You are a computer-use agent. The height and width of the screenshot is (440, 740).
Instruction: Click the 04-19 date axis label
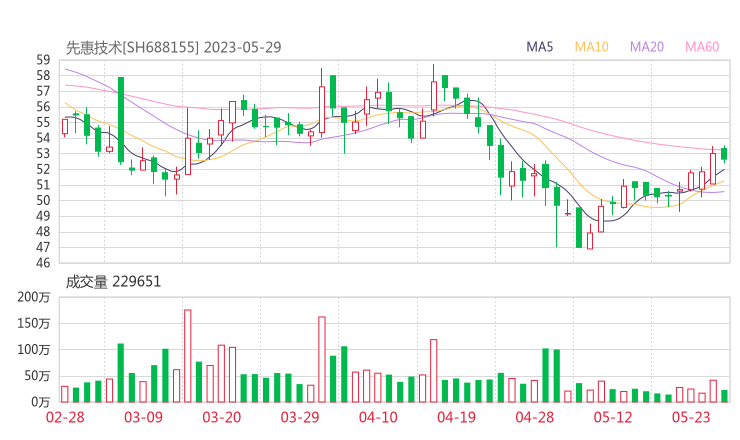(x=456, y=417)
